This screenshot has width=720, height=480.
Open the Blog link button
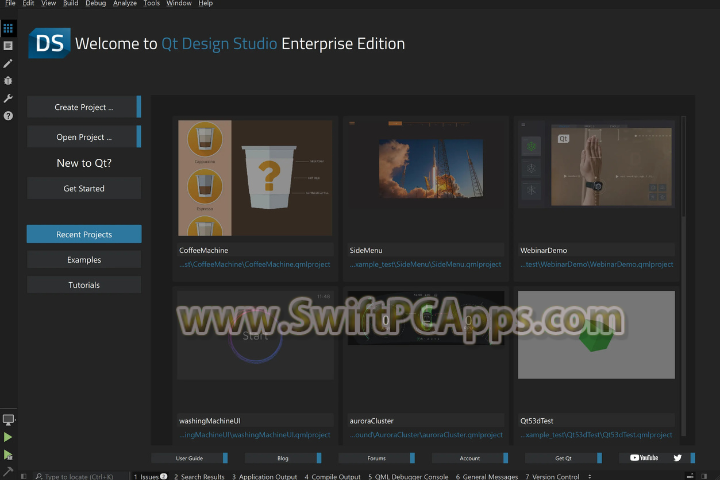coord(283,458)
